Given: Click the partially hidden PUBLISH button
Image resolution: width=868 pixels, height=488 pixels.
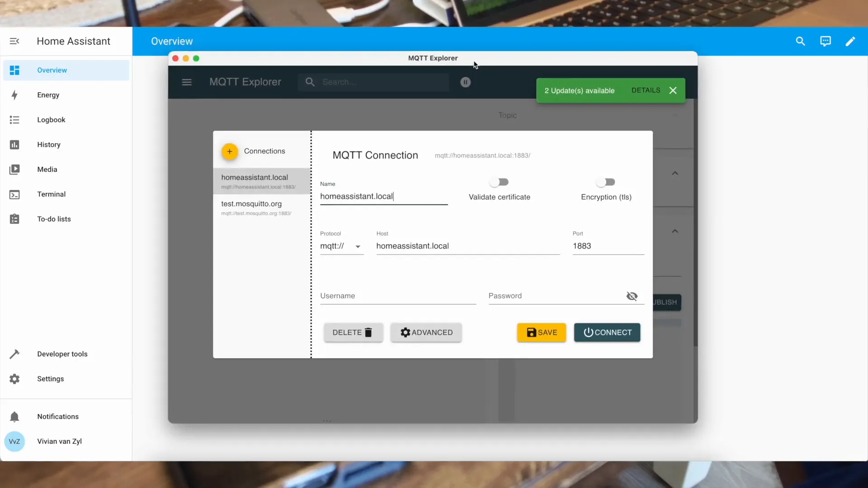Looking at the screenshot, I should (667, 302).
